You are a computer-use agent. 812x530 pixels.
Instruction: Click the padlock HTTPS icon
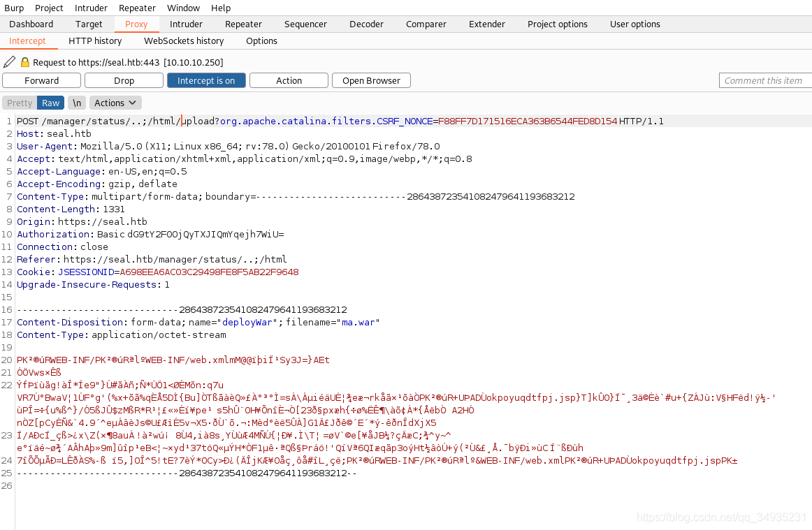[x=24, y=62]
